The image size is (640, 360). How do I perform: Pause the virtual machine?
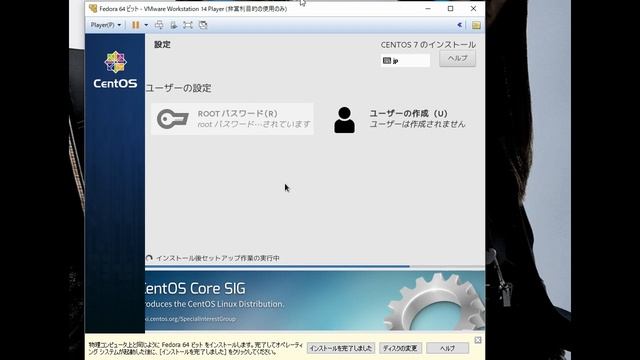click(136, 25)
